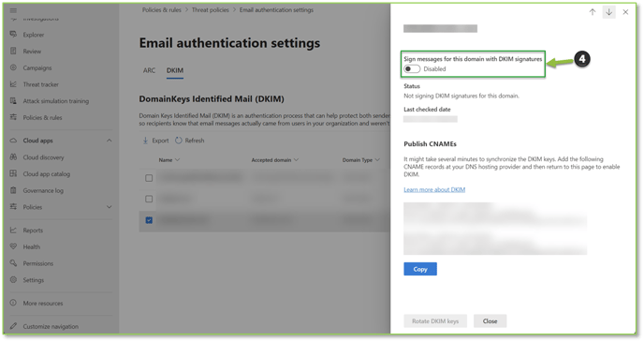The height and width of the screenshot is (342, 644).
Task: Open the Explorer sidebar icon
Action: pyautogui.click(x=13, y=35)
